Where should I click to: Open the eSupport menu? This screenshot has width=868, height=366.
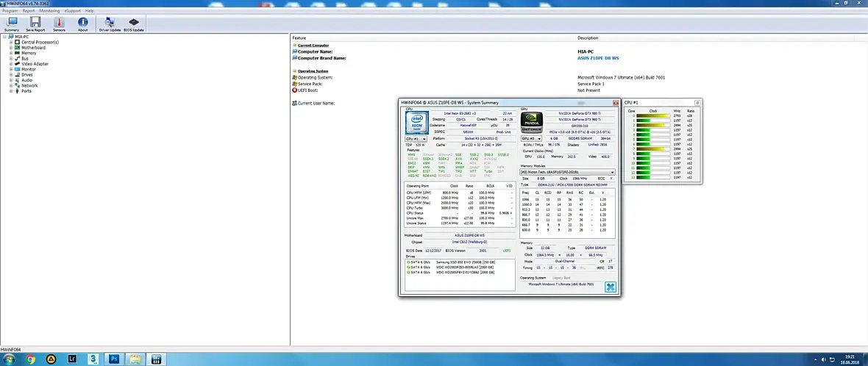tap(72, 10)
